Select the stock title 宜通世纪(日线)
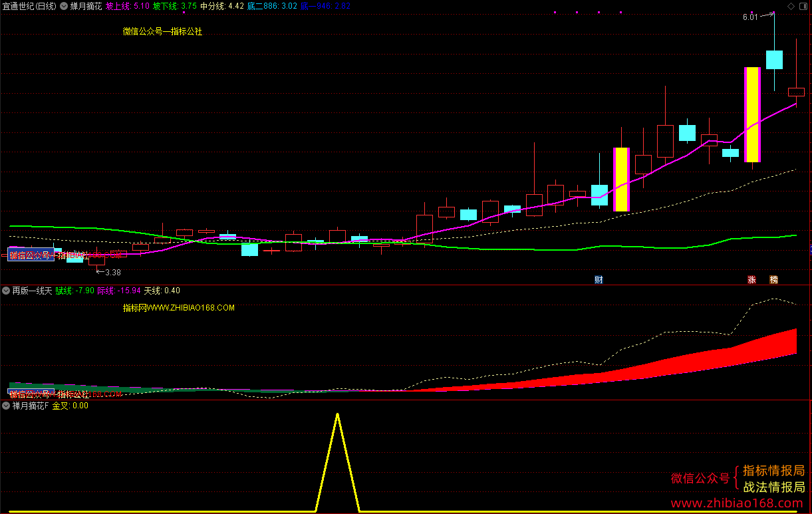The width and height of the screenshot is (812, 514). (x=29, y=6)
